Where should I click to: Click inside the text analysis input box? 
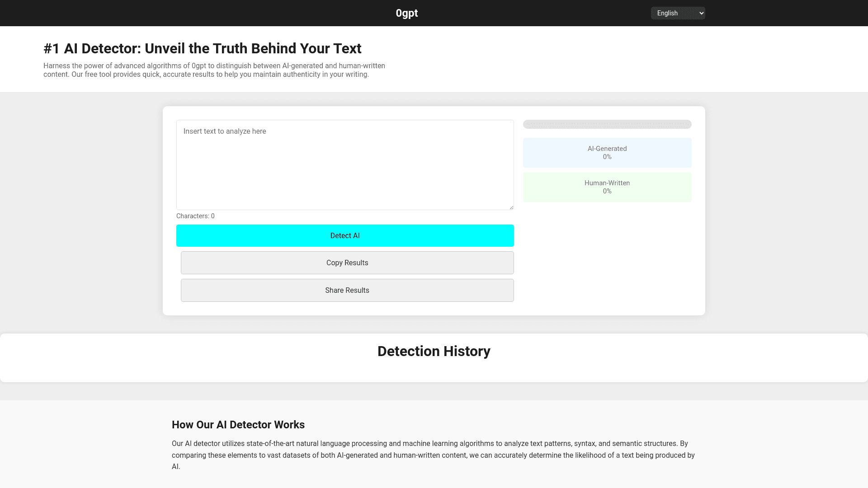344,165
